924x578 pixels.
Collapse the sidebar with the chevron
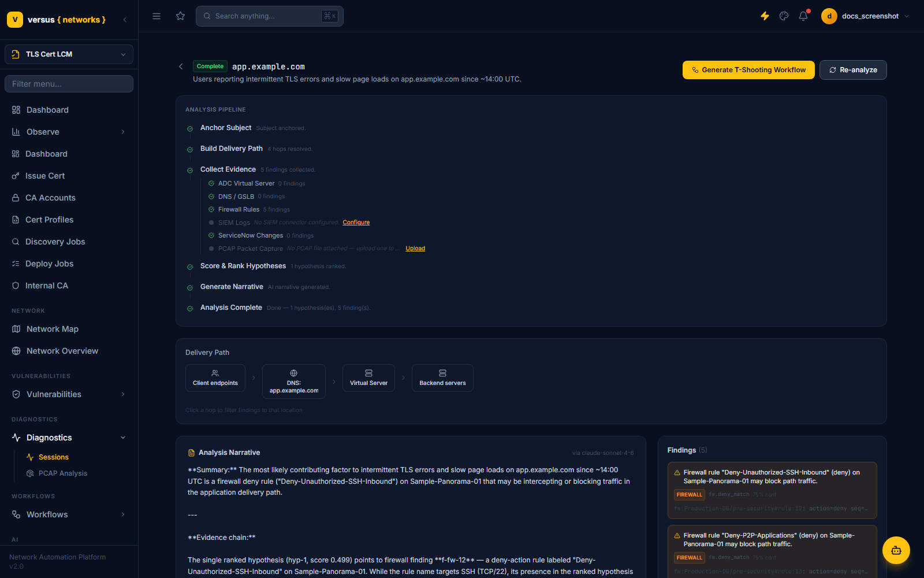click(125, 20)
